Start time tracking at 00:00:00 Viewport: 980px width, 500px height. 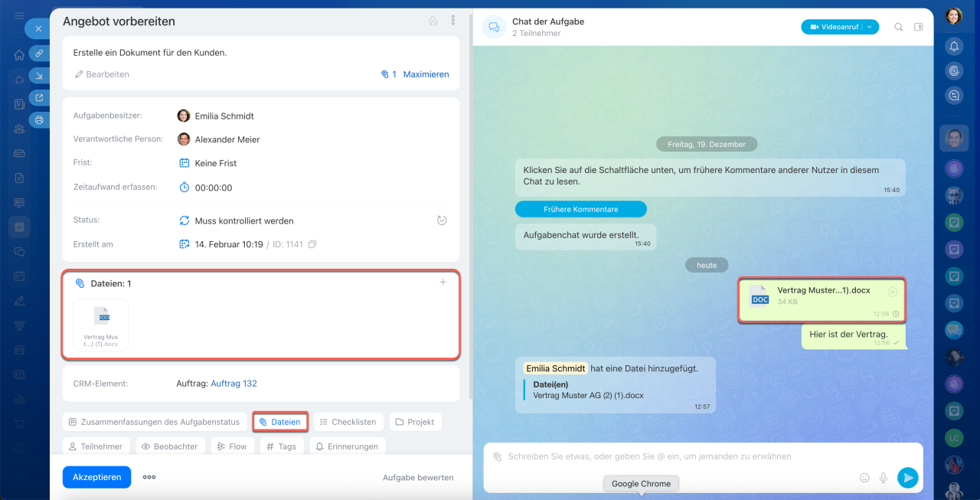(214, 188)
